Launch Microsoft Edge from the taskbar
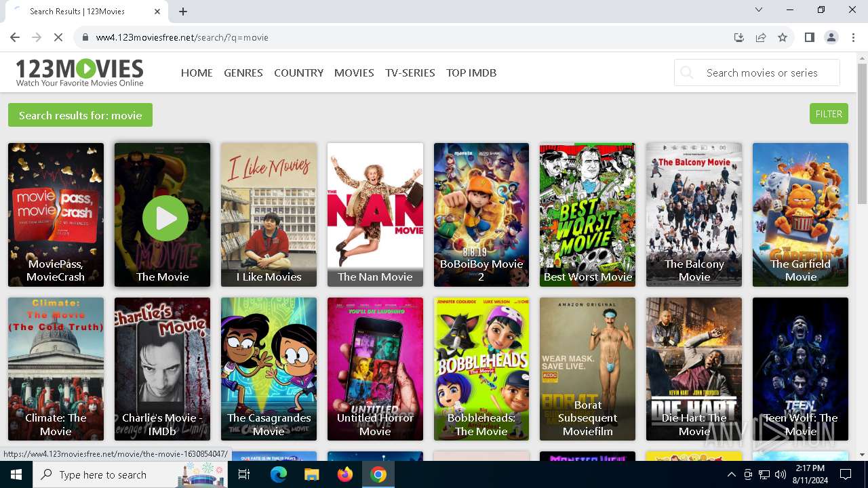 pyautogui.click(x=279, y=474)
